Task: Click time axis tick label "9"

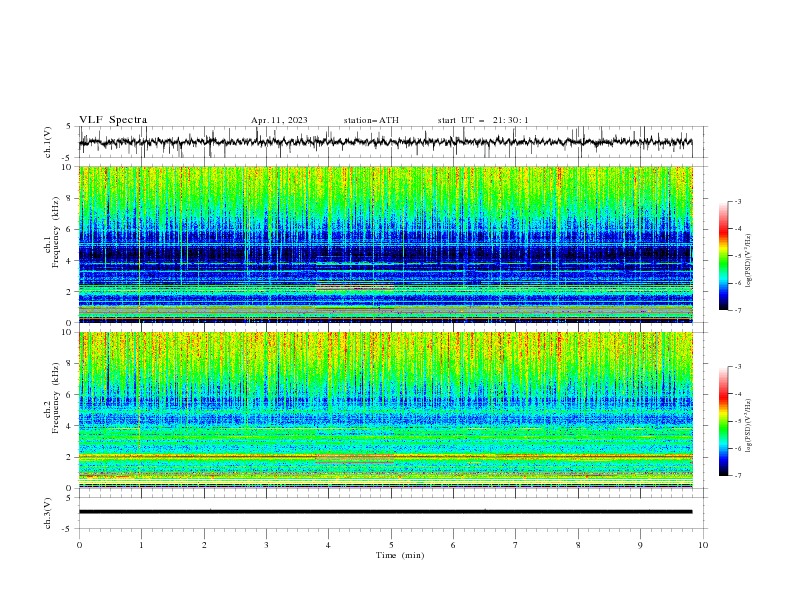Action: [640, 545]
